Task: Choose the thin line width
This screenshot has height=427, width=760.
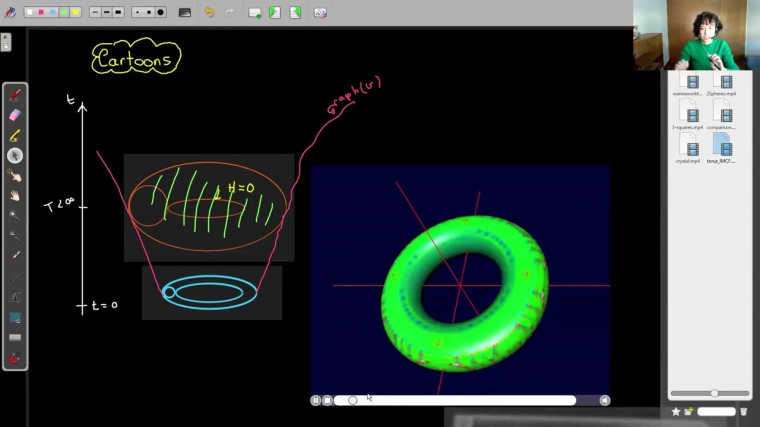Action: click(95, 12)
